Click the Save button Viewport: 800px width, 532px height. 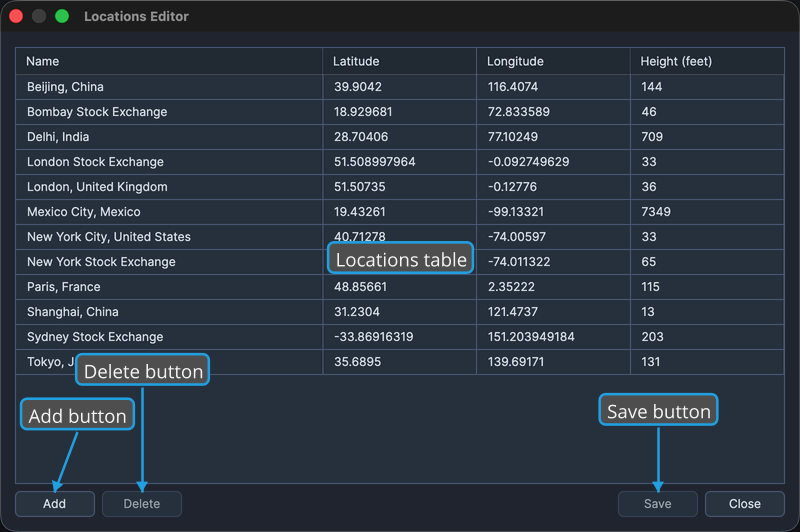[x=658, y=504]
